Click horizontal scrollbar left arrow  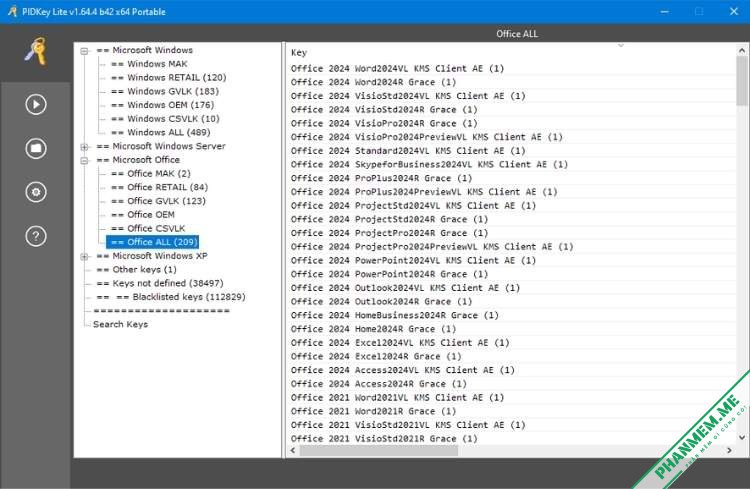pos(293,450)
